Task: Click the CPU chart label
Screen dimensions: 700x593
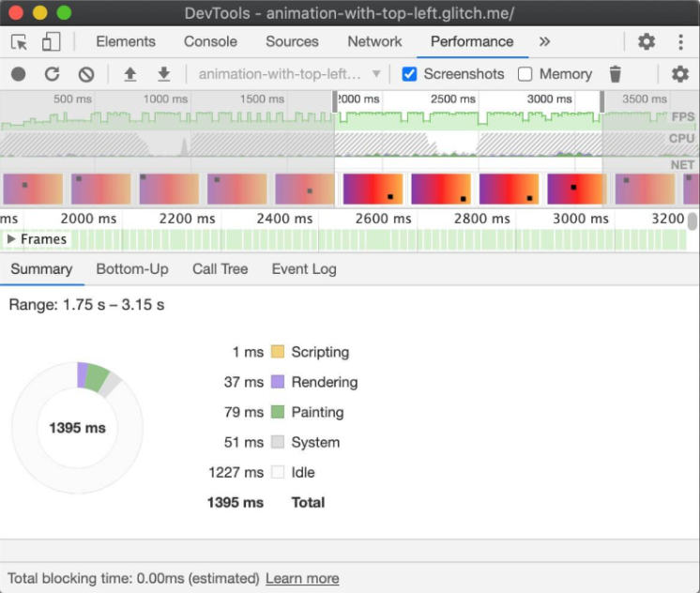Action: [681, 139]
